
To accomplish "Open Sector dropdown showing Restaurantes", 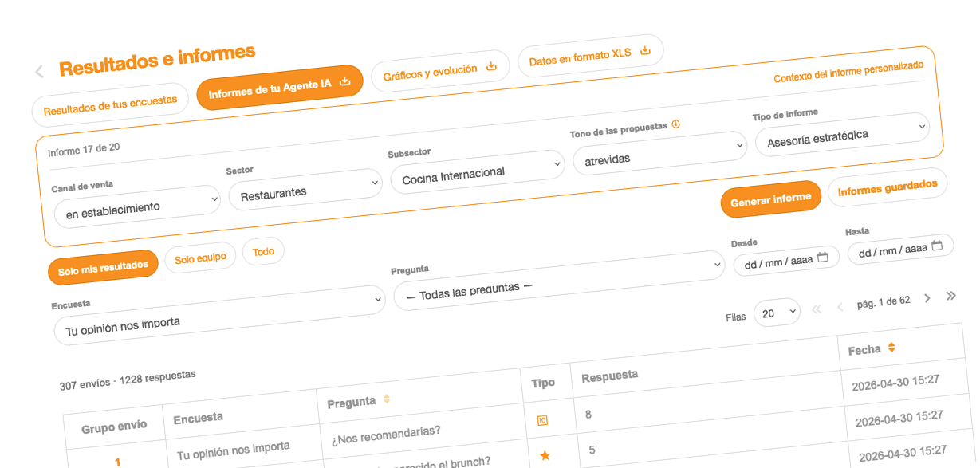I will click(x=305, y=189).
